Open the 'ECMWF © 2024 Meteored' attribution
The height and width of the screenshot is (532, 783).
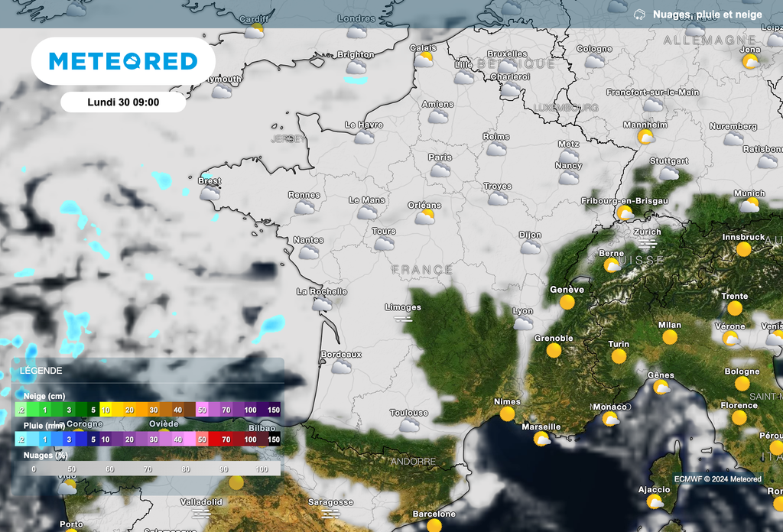click(x=717, y=478)
